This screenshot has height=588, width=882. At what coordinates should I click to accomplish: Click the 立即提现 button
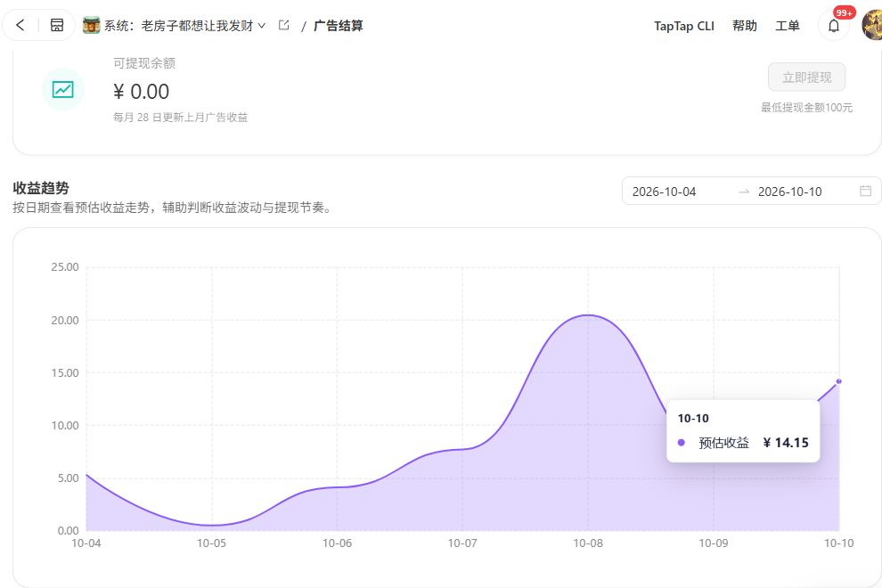pos(806,78)
